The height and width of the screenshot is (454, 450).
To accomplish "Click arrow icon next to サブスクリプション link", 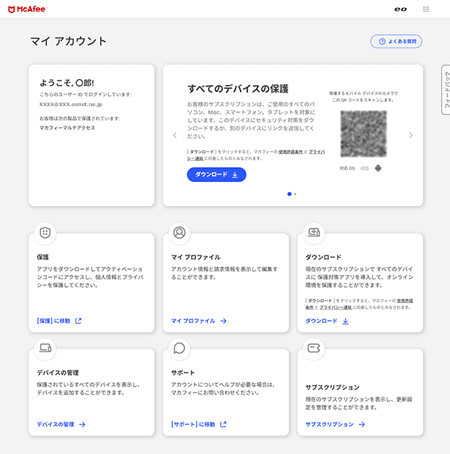I will click(x=362, y=424).
